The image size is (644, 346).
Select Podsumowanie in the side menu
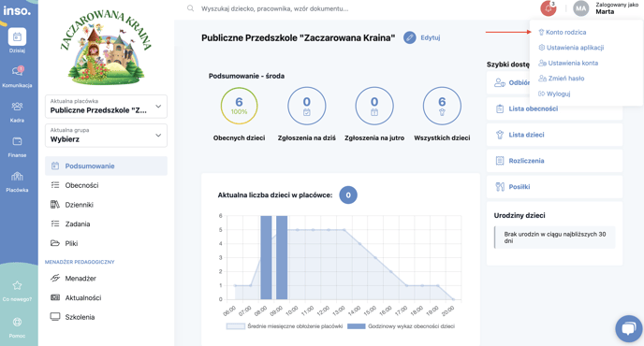click(x=106, y=166)
